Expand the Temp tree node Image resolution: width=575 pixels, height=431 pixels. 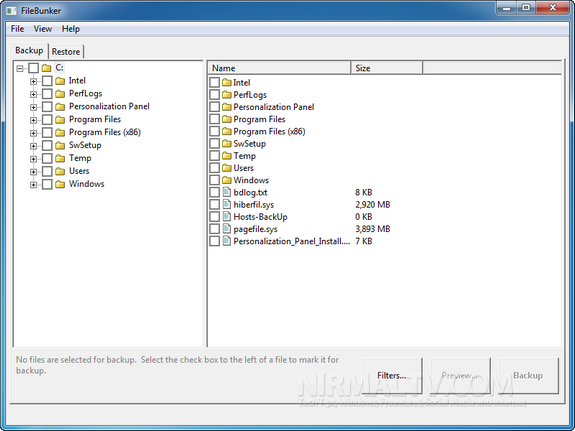33,159
